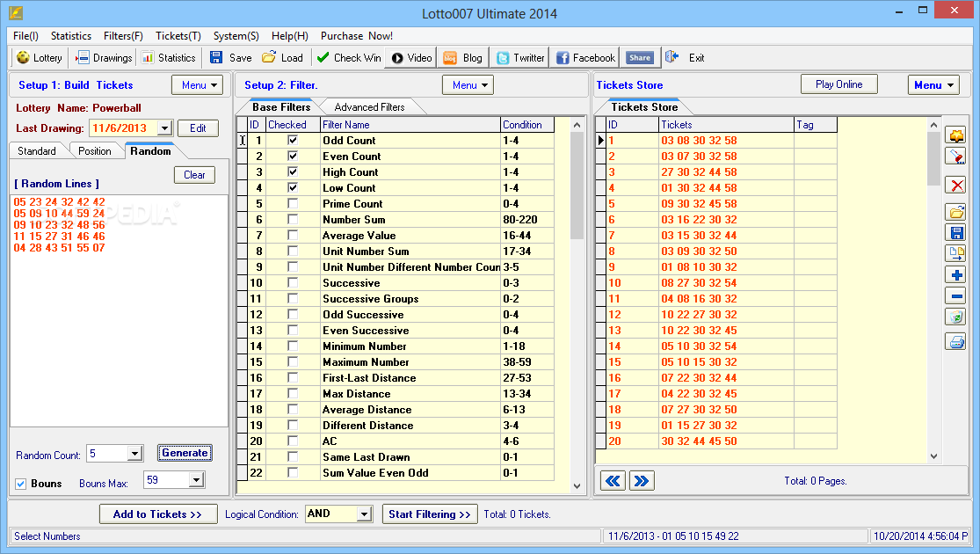Uncheck the Even Count filter
Viewport: 980px width, 554px height.
(x=293, y=156)
